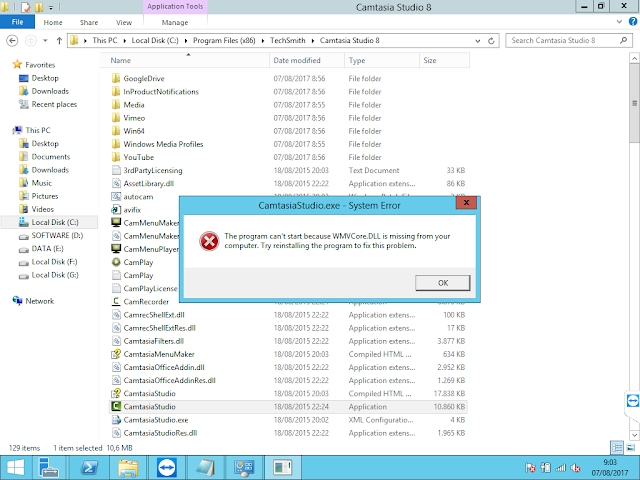The image size is (640, 480).
Task: Open Music under This PC
Action: point(42,183)
